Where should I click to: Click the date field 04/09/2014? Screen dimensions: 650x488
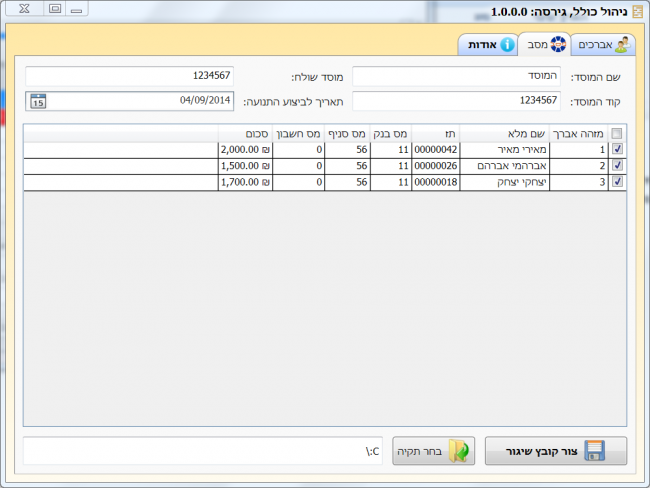pyautogui.click(x=129, y=101)
